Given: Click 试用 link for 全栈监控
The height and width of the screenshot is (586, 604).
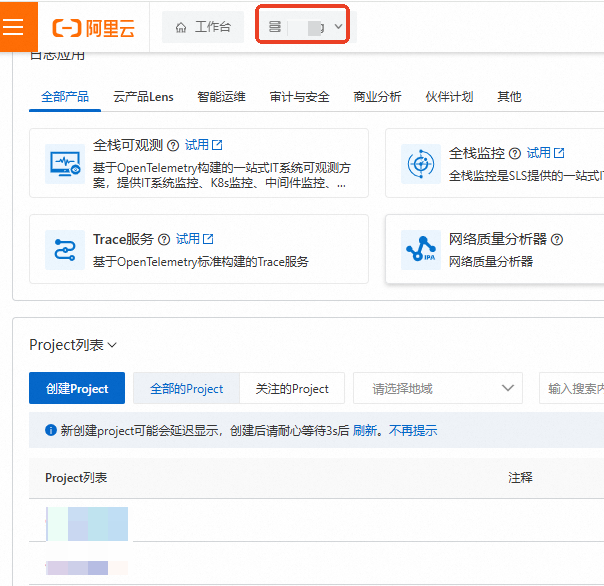Looking at the screenshot, I should (x=539, y=153).
